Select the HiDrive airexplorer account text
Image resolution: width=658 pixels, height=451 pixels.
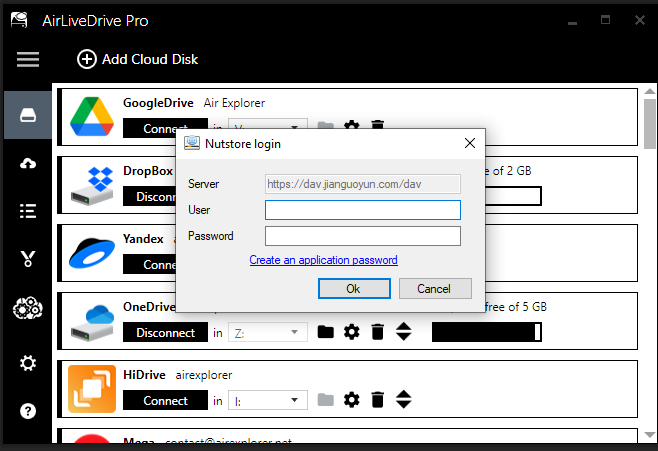coord(204,375)
